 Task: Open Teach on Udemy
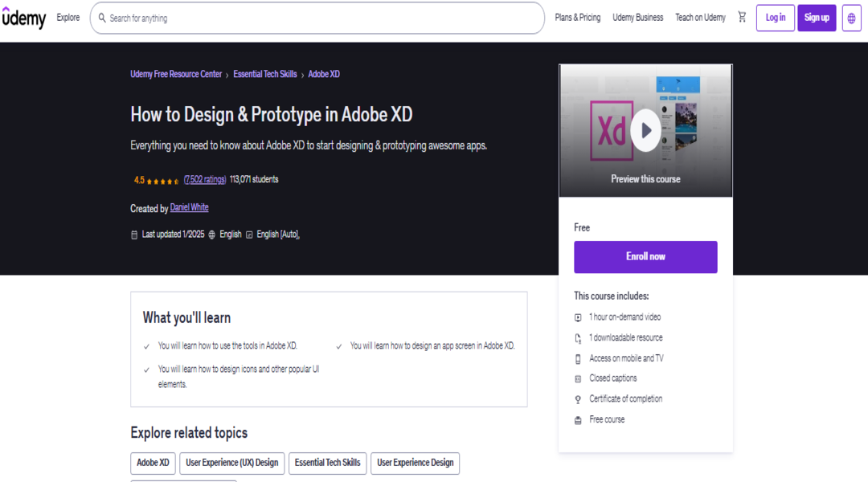tap(700, 18)
